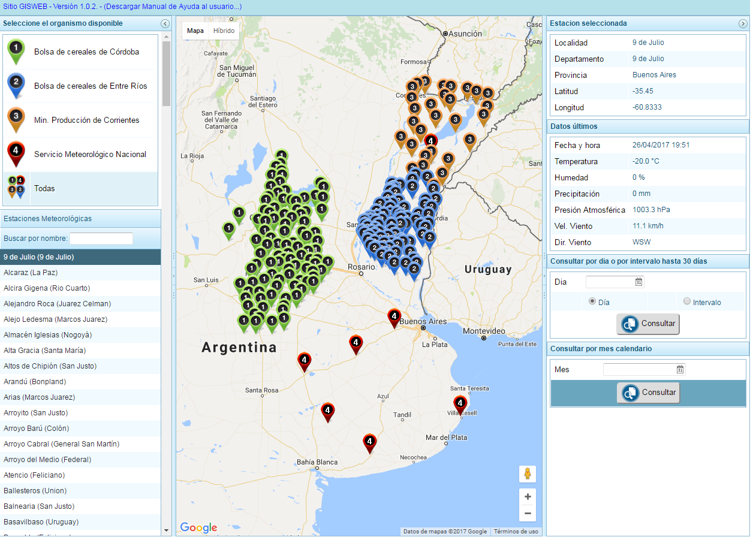Click red station marker near Villa Gesell
Screen dimensions: 756x546
click(x=460, y=403)
